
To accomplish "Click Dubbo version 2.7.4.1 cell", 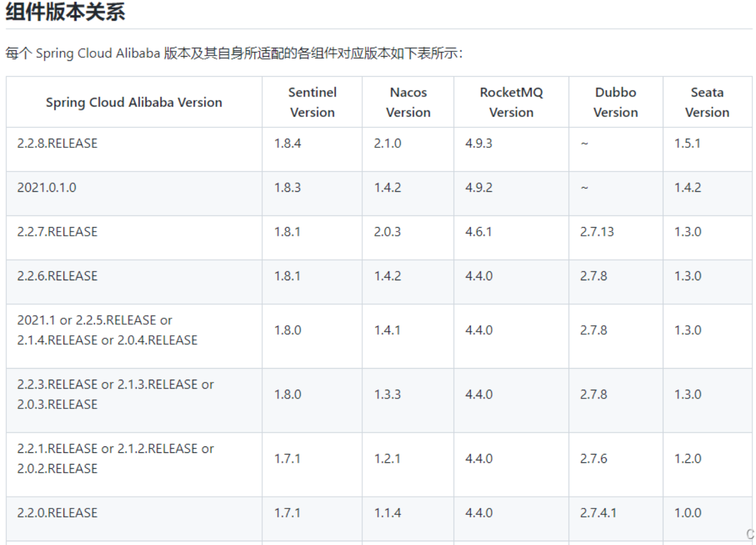I will pos(598,513).
